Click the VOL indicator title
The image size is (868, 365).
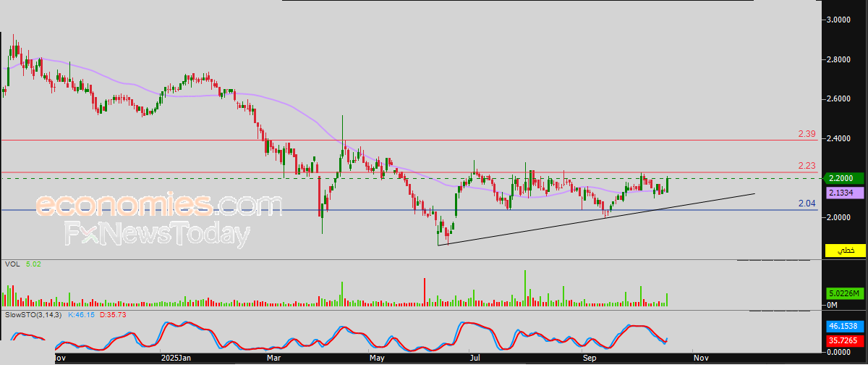(12, 264)
